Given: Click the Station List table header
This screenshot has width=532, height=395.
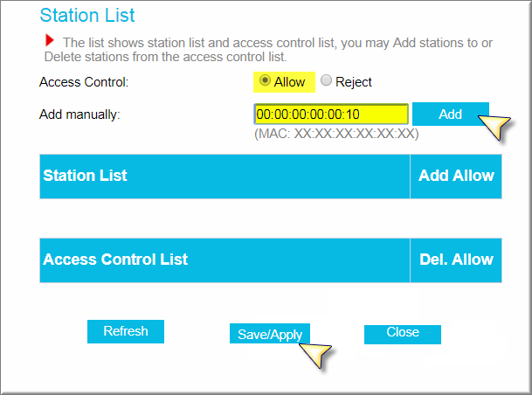Looking at the screenshot, I should tap(225, 177).
